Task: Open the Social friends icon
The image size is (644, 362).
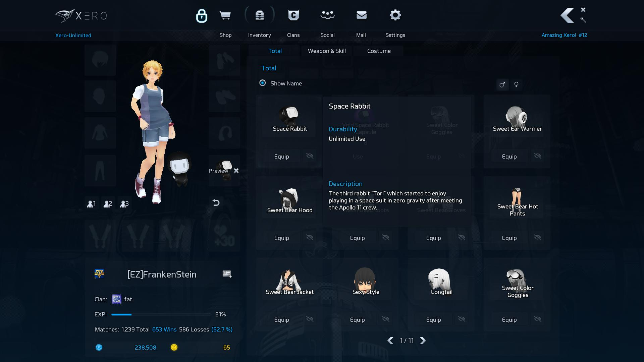Action: [327, 15]
